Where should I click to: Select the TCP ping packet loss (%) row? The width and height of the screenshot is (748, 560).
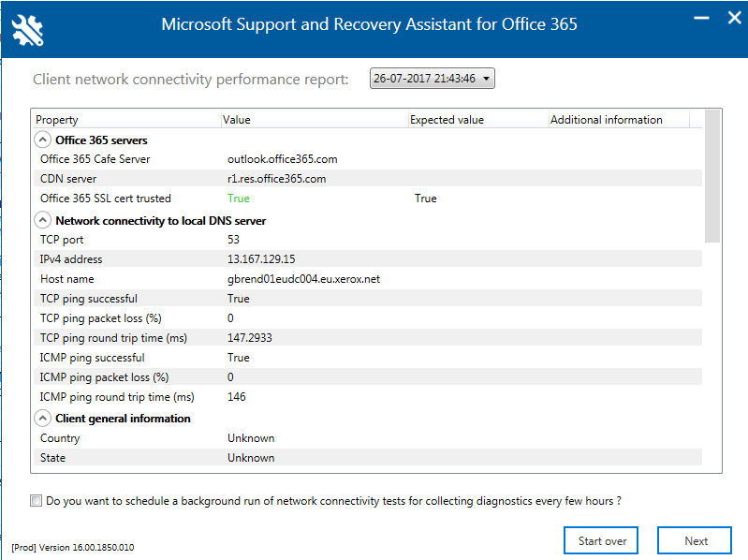(x=368, y=317)
